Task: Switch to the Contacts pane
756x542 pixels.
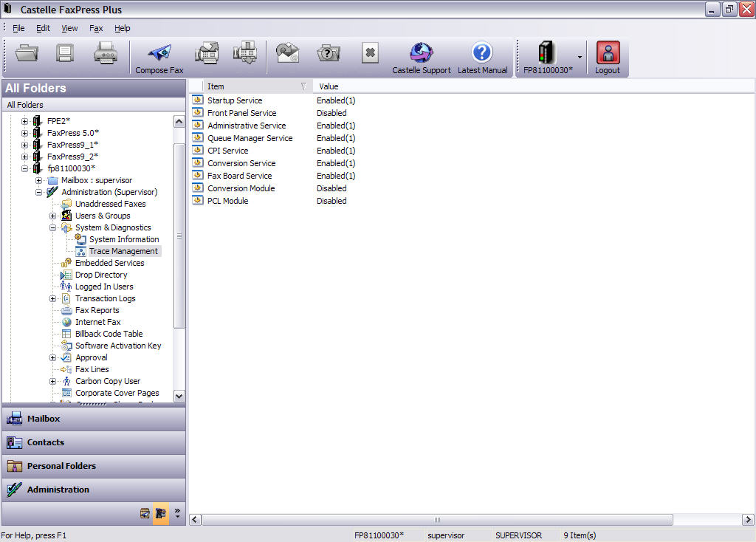Action: click(94, 442)
